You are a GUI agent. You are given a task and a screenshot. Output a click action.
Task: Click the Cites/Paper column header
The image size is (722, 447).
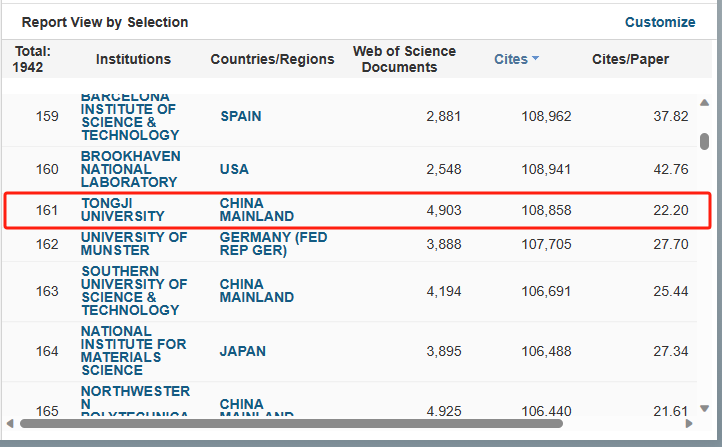[630, 59]
